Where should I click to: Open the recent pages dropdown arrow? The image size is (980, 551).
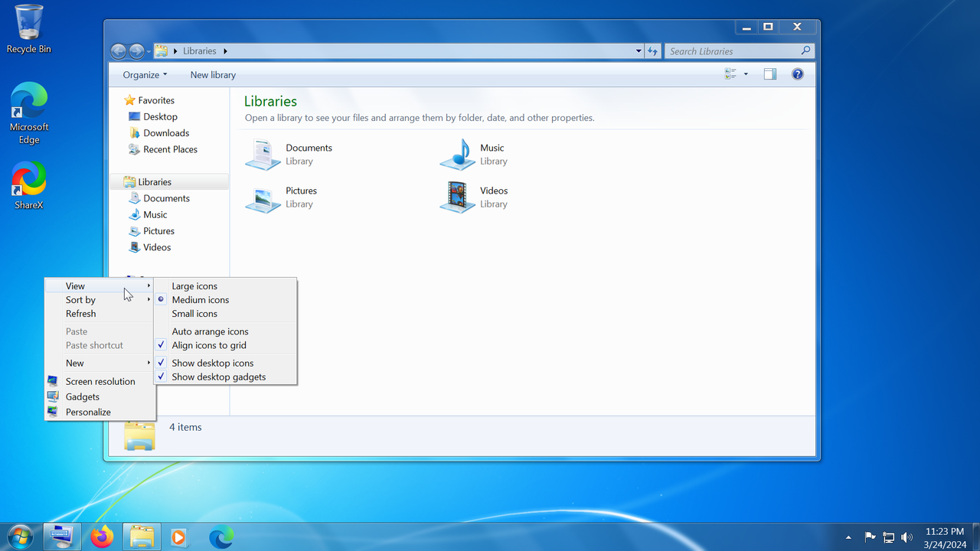[x=149, y=52]
